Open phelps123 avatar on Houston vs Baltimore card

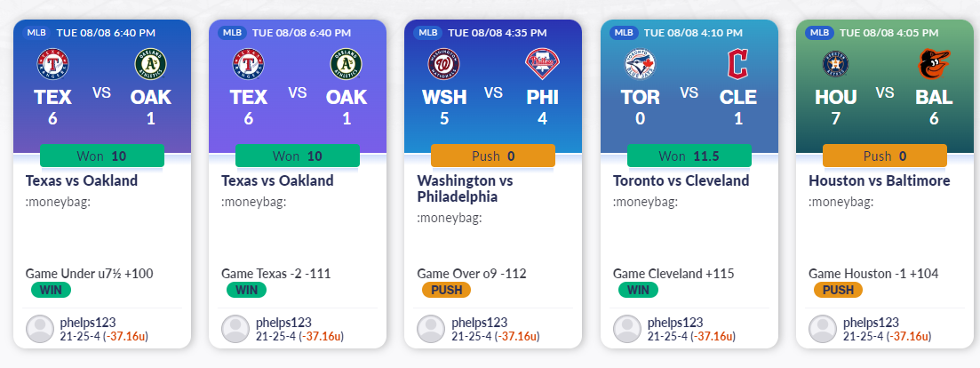(x=823, y=329)
